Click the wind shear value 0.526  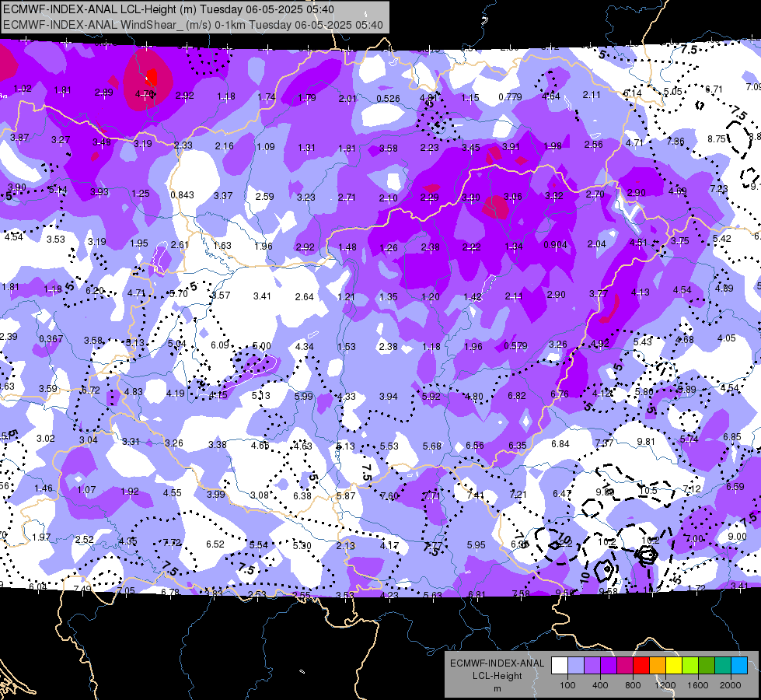[x=388, y=99]
